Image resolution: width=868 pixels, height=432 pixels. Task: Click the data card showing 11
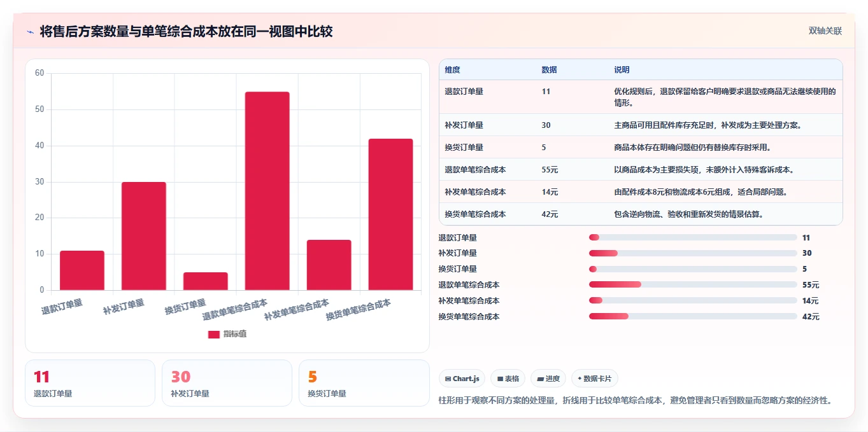coord(90,383)
